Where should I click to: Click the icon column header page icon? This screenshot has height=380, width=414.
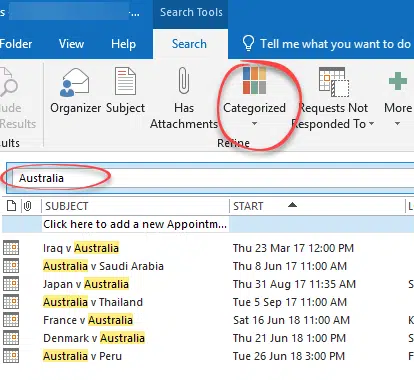coord(11,206)
